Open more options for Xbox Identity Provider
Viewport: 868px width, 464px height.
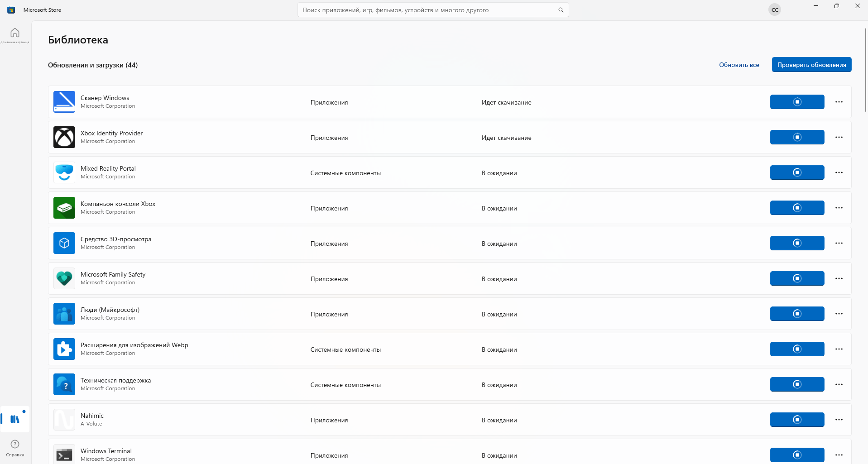839,137
